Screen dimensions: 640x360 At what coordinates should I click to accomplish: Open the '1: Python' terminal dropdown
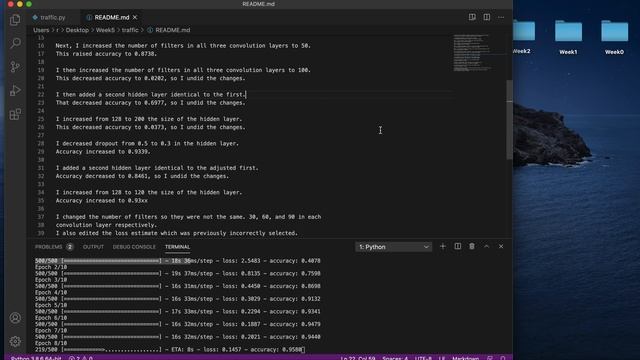393,247
